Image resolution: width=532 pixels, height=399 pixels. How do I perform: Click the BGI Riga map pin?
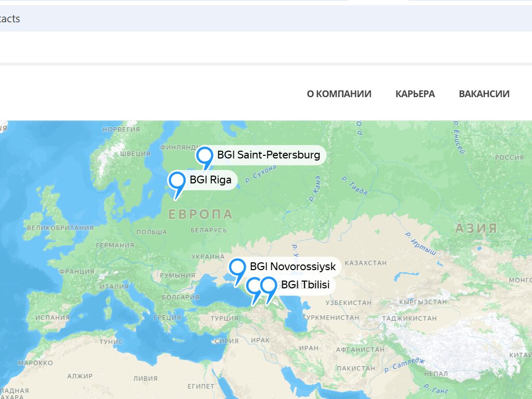(x=177, y=181)
